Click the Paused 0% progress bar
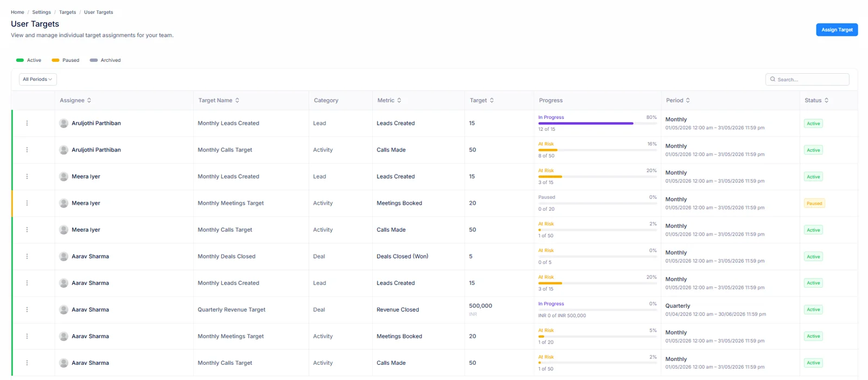Screen dimensions: 868x380 click(597, 203)
